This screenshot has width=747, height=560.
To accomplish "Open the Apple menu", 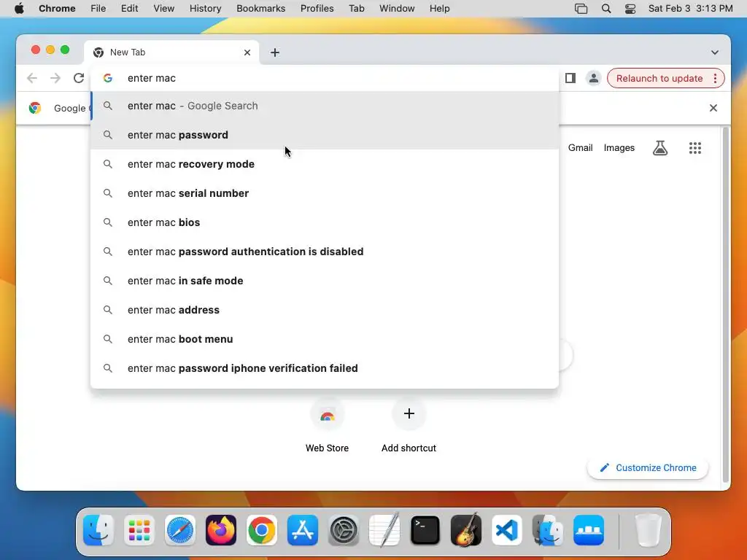I will 19,9.
